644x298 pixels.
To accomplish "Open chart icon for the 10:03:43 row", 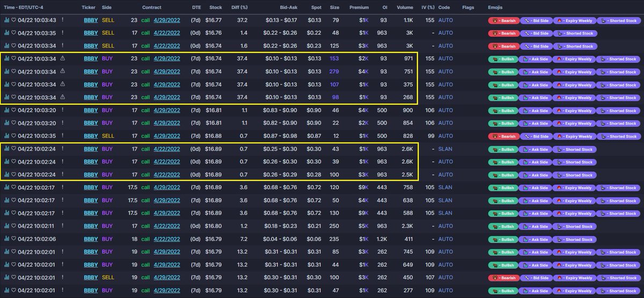I will coord(6,20).
